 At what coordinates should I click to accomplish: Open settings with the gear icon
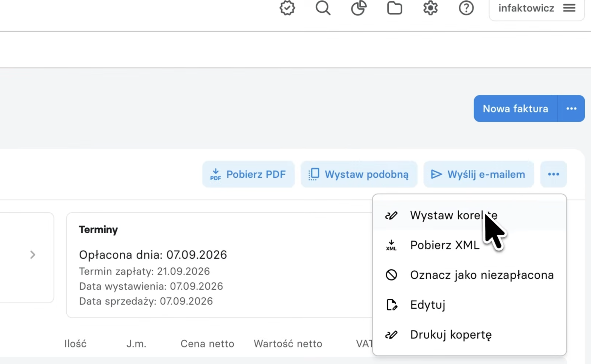(x=430, y=8)
